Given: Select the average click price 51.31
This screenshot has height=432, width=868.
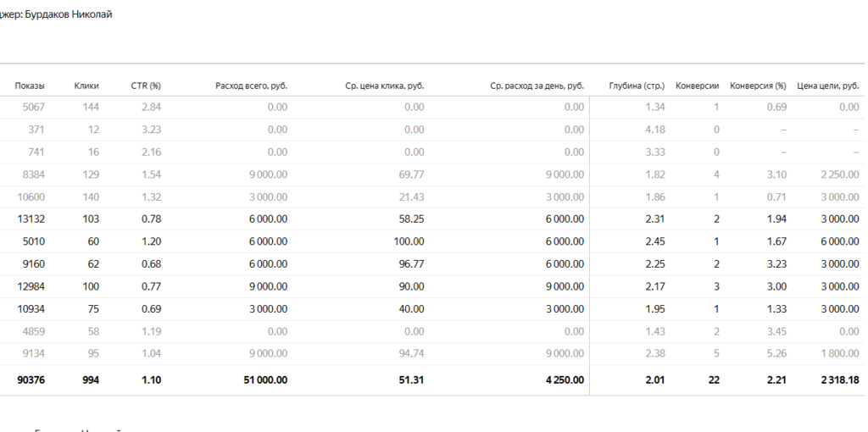Looking at the screenshot, I should [412, 380].
